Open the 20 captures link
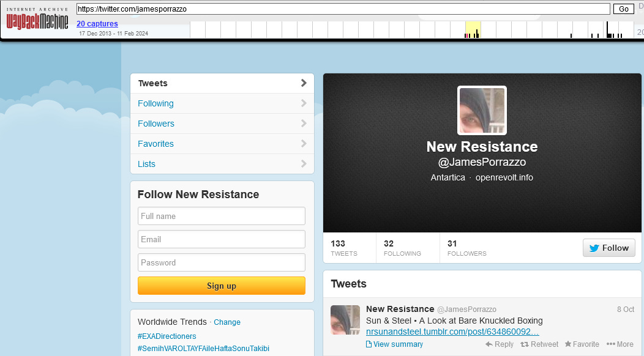 (x=97, y=23)
